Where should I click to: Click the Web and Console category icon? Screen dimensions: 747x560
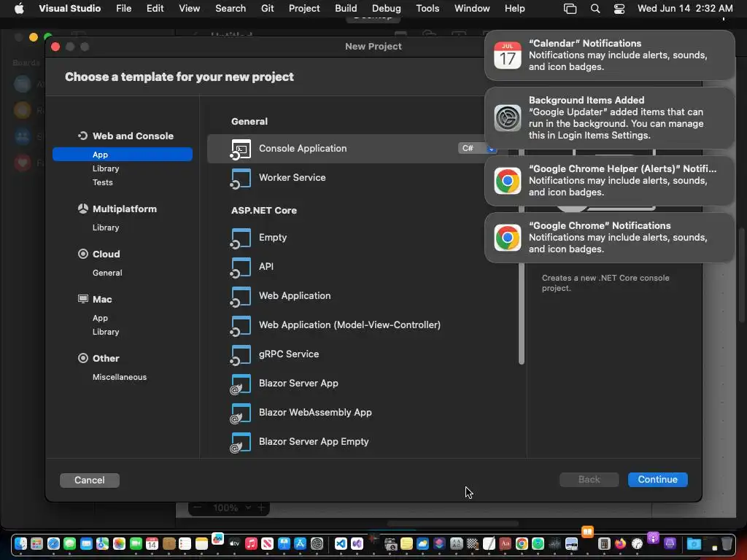(83, 136)
